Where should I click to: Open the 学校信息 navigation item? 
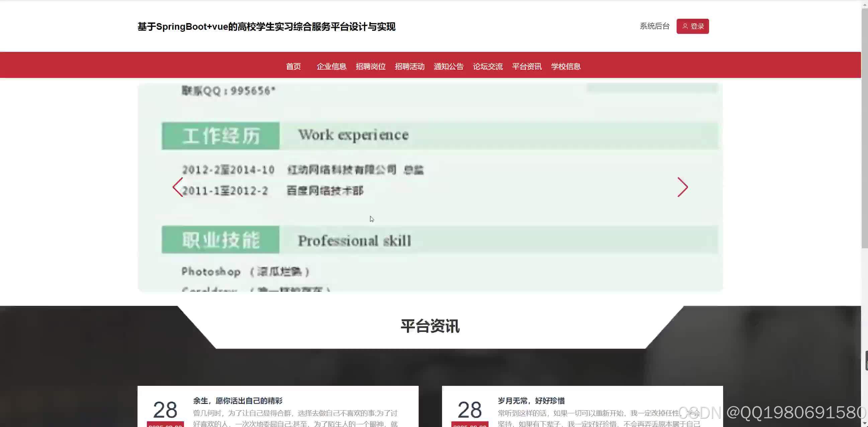click(566, 66)
